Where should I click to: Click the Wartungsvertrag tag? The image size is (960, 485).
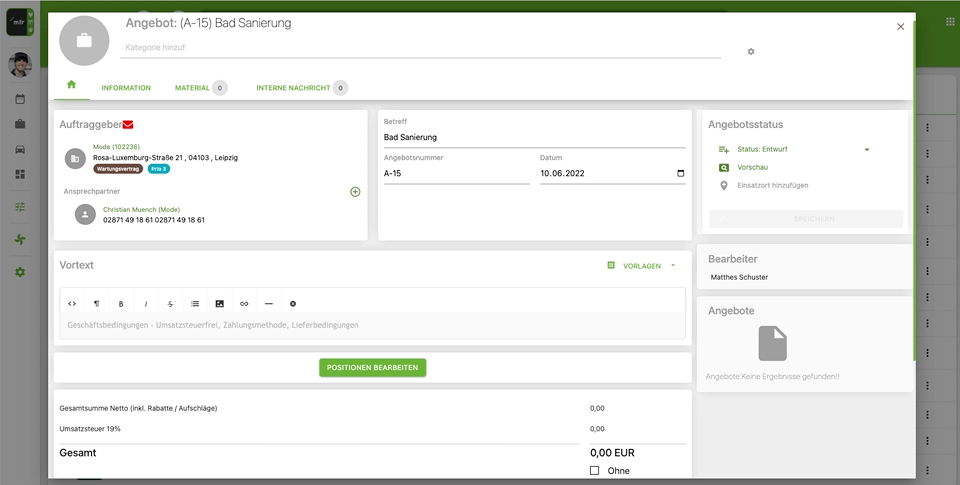tap(118, 169)
